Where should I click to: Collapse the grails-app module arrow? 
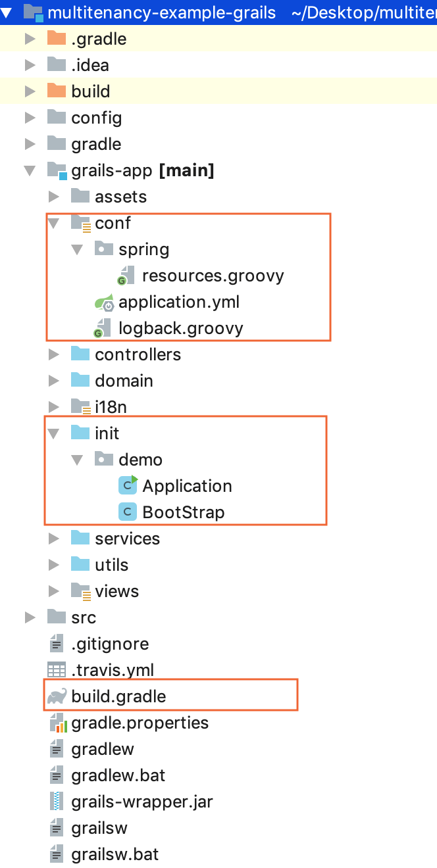30,171
